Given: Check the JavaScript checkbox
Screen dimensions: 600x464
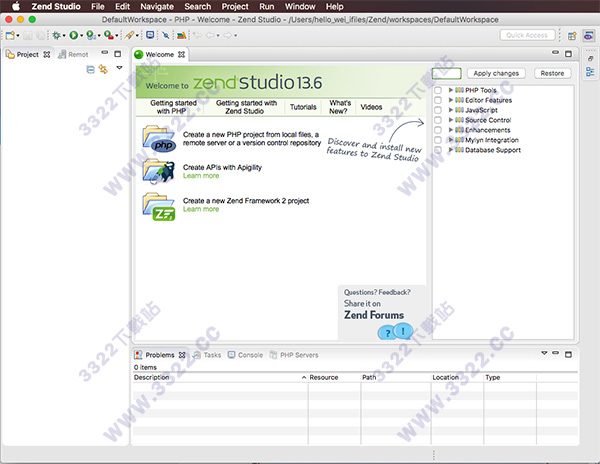Looking at the screenshot, I should (x=438, y=110).
